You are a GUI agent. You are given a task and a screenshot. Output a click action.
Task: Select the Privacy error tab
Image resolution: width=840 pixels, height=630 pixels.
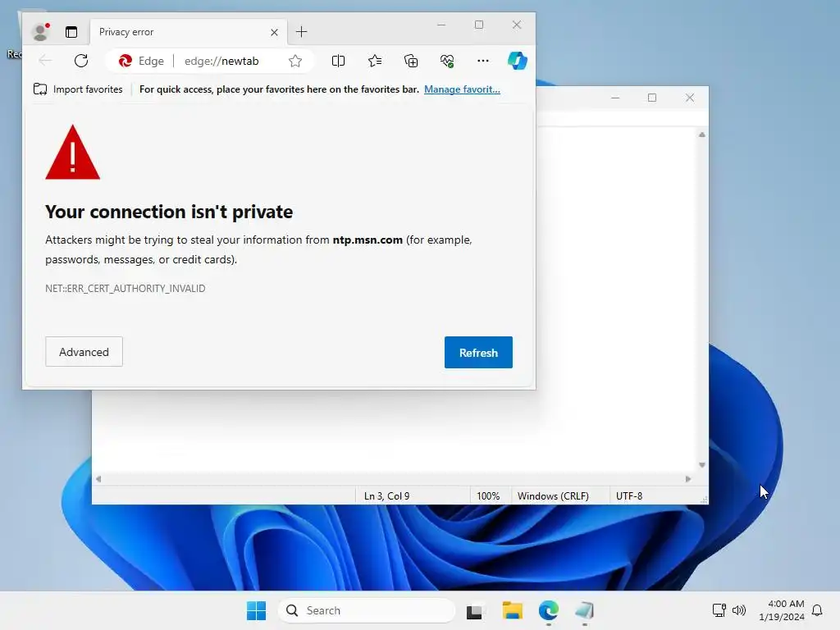[189, 32]
